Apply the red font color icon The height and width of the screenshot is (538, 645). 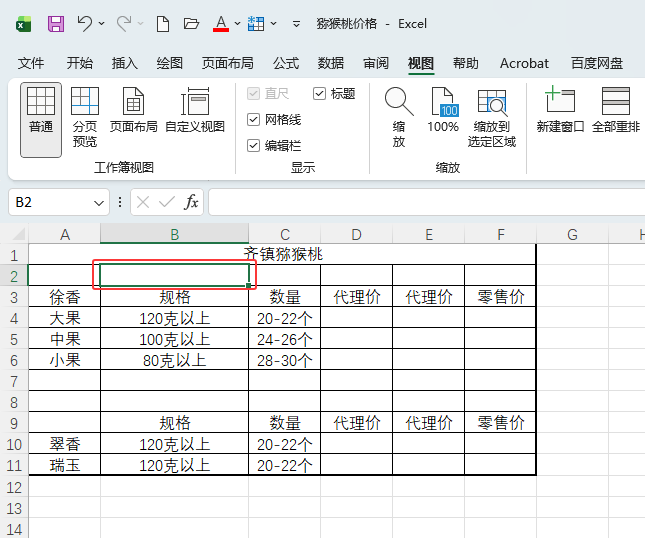pos(221,24)
